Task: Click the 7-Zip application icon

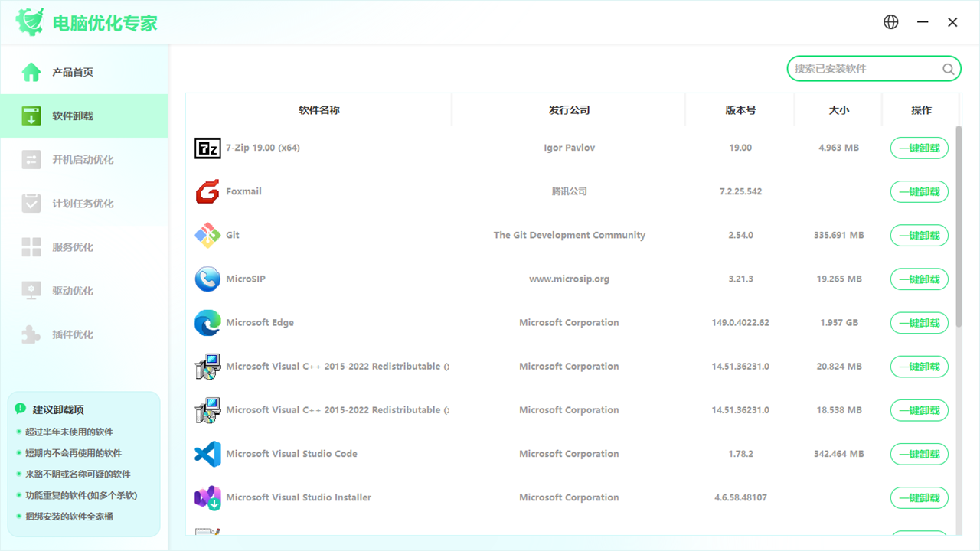Action: pyautogui.click(x=207, y=148)
